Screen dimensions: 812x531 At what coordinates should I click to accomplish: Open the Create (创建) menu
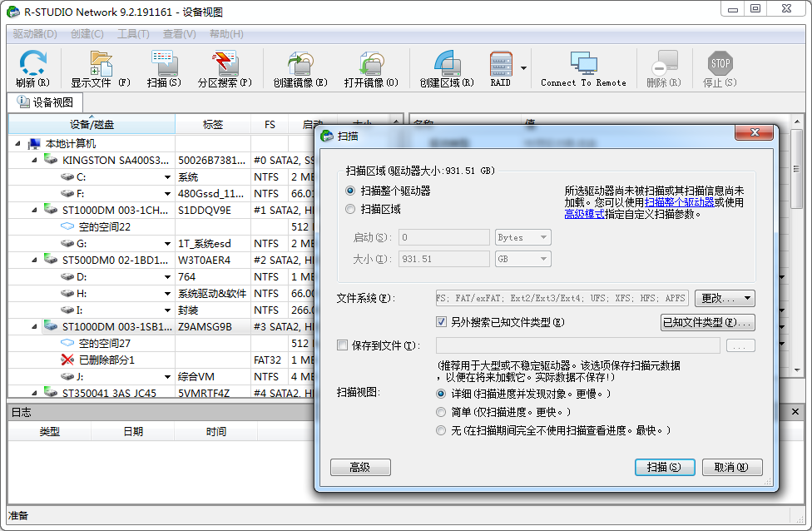87,34
